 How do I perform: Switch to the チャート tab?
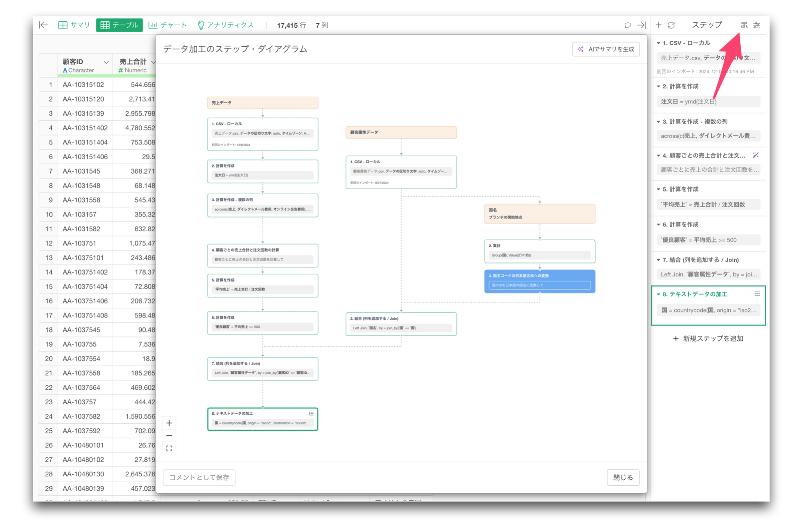(168, 25)
